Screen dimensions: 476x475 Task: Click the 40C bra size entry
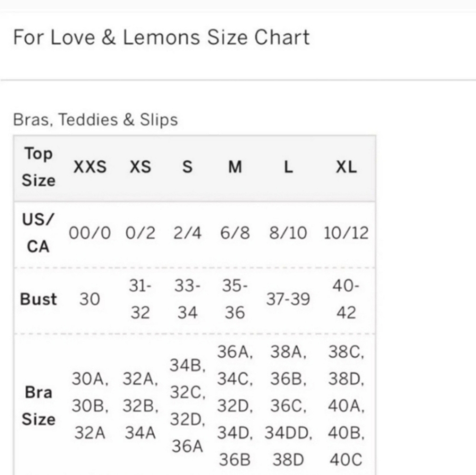click(346, 460)
